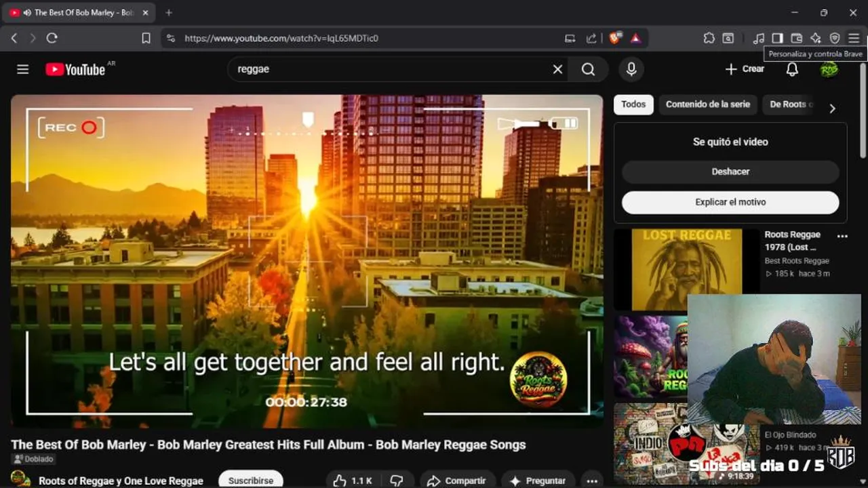Open the account avatar menu

[x=829, y=69]
